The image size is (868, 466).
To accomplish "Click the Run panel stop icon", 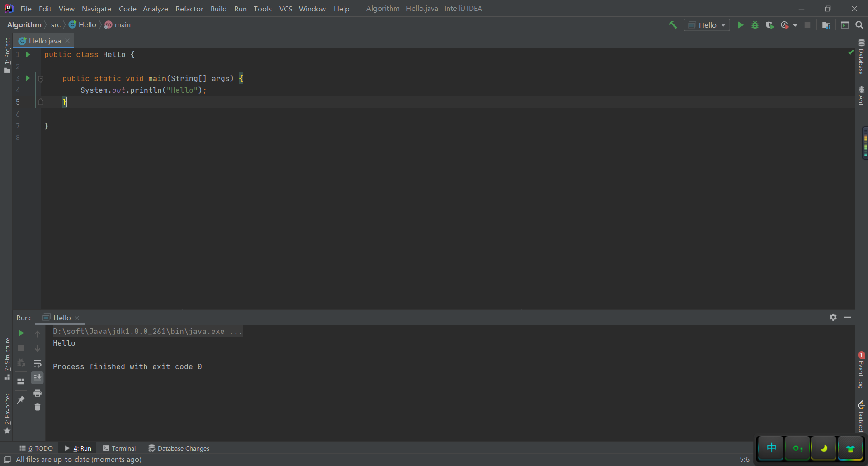I will coord(21,348).
